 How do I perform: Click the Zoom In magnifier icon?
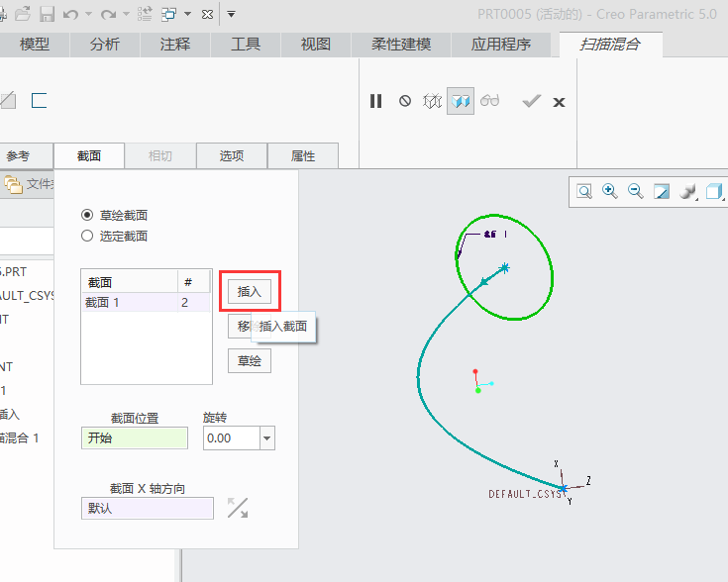click(609, 191)
